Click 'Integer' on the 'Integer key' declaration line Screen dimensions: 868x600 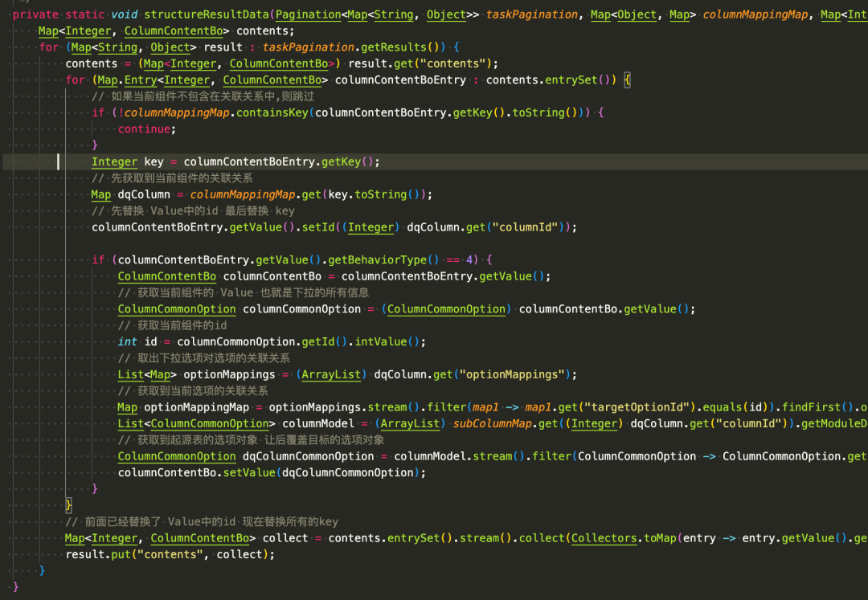[115, 161]
